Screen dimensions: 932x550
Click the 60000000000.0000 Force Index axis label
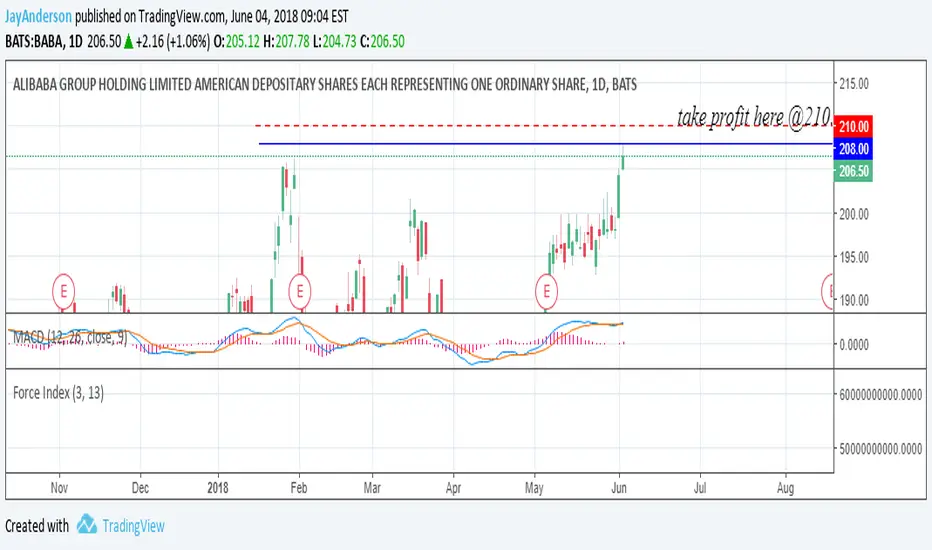(x=880, y=394)
